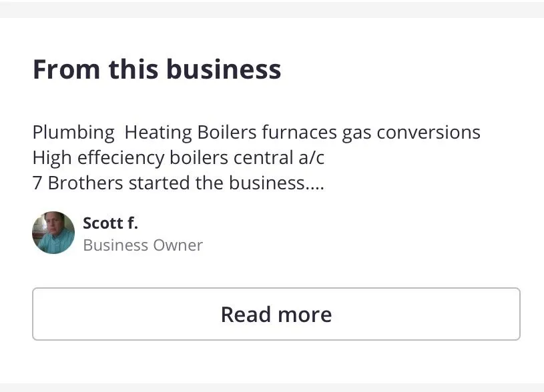Image resolution: width=544 pixels, height=392 pixels.
Task: Click the 7 Brothers story line
Action: tap(178, 182)
